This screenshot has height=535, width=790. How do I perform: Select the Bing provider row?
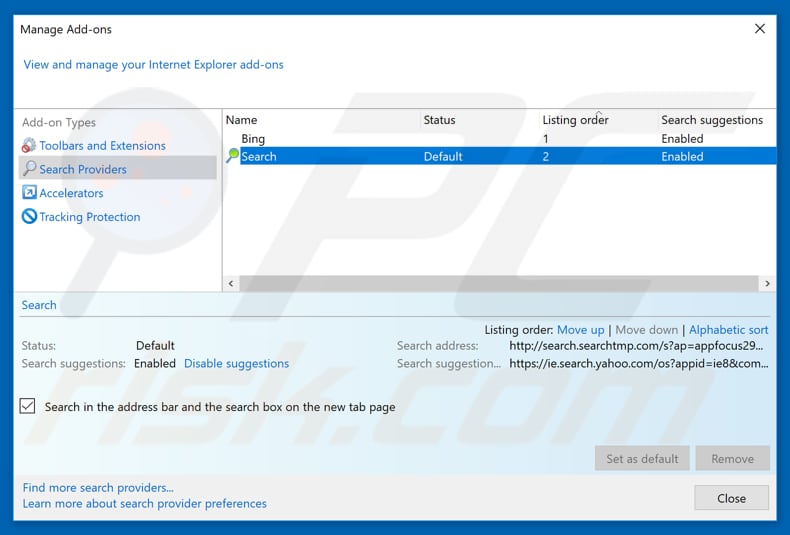point(500,139)
